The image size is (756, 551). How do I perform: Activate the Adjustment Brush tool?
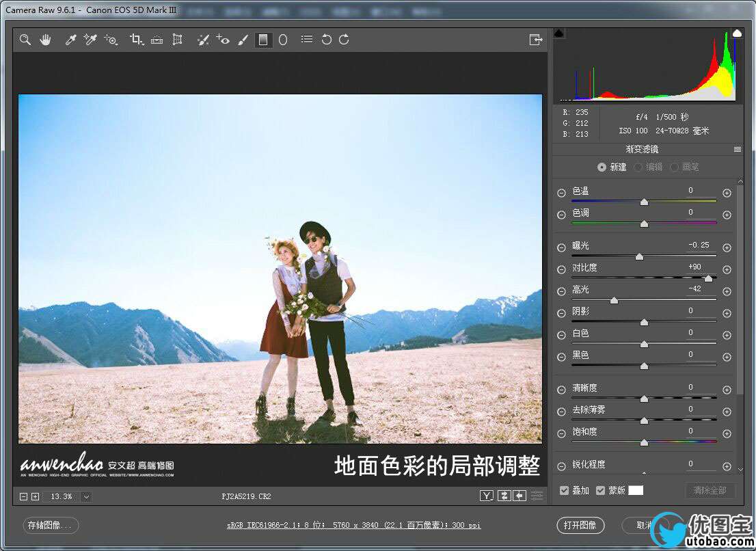pos(243,40)
